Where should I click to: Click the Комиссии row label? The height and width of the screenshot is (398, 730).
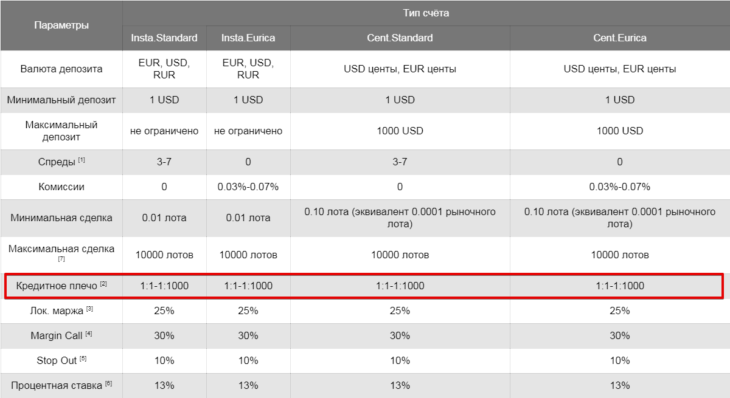pos(61,187)
